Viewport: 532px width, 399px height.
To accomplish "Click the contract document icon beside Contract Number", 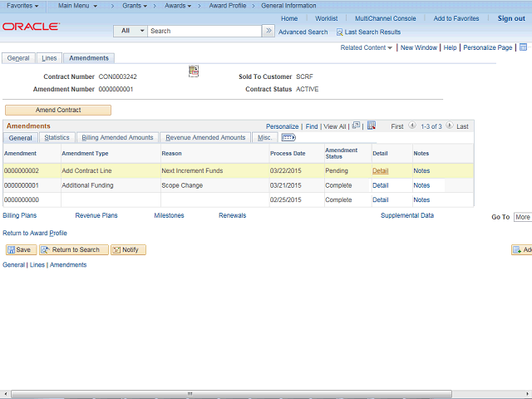I will [x=194, y=71].
